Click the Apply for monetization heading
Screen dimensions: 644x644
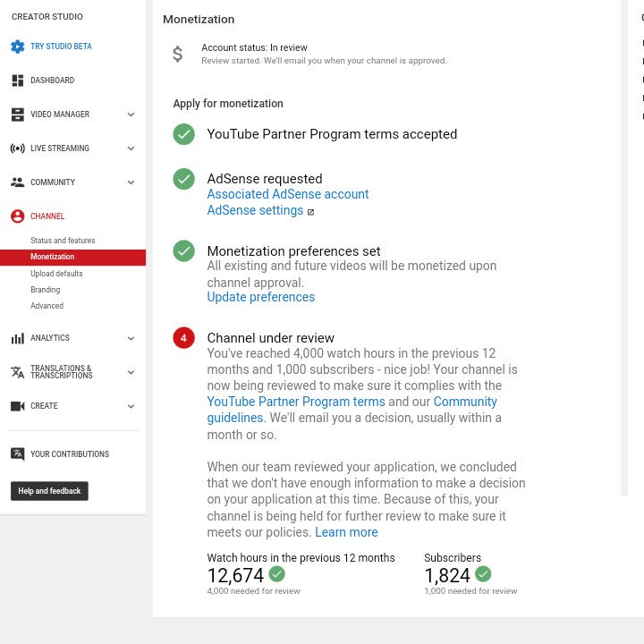click(228, 104)
